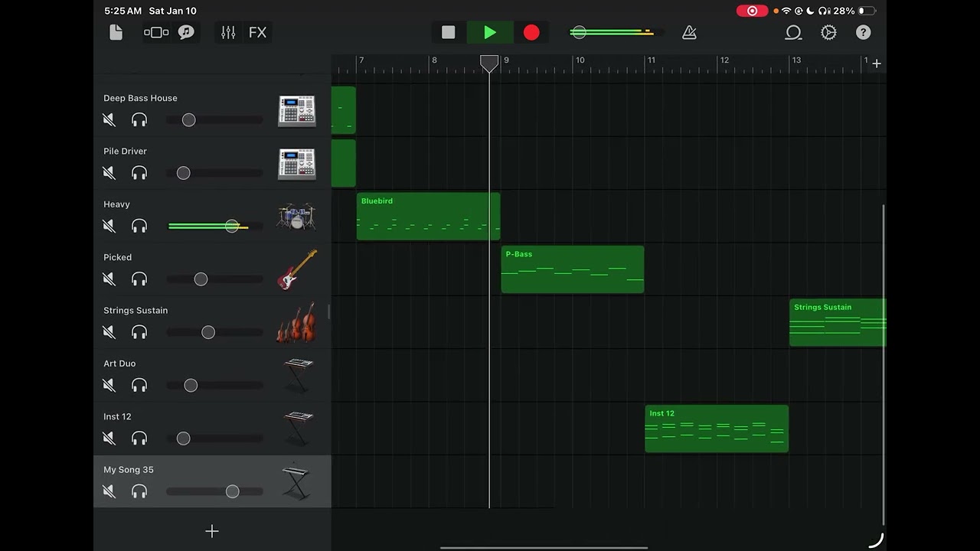This screenshot has width=980, height=551.
Task: Open the FX panel
Action: 258,32
